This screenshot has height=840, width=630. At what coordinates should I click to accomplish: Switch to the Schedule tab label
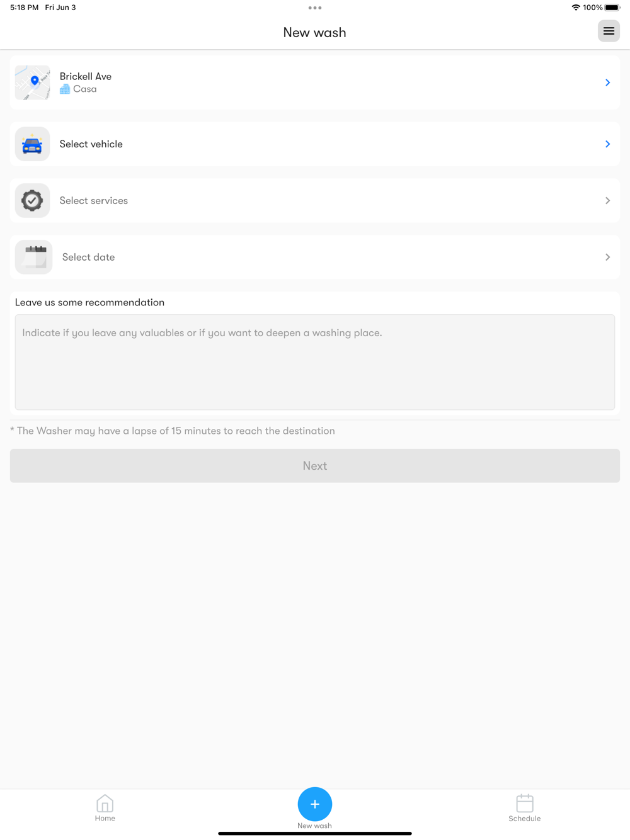pos(525,819)
